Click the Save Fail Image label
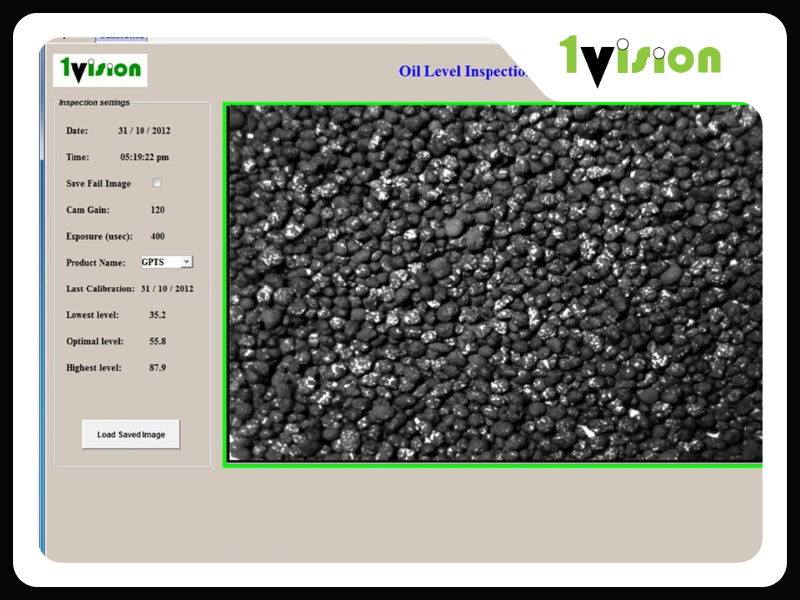The width and height of the screenshot is (800, 600). [98, 184]
